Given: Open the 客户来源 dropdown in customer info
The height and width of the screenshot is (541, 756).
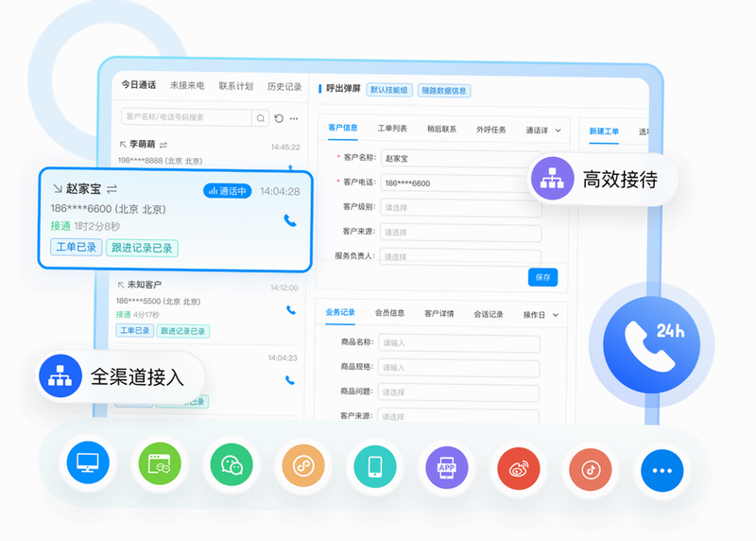Looking at the screenshot, I should point(460,233).
